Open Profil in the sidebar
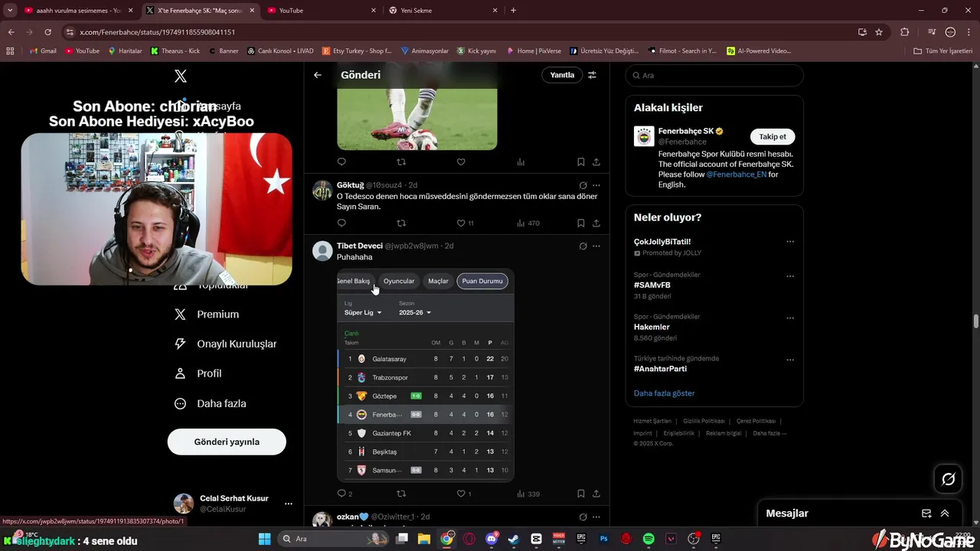The height and width of the screenshot is (551, 980). tap(198, 373)
